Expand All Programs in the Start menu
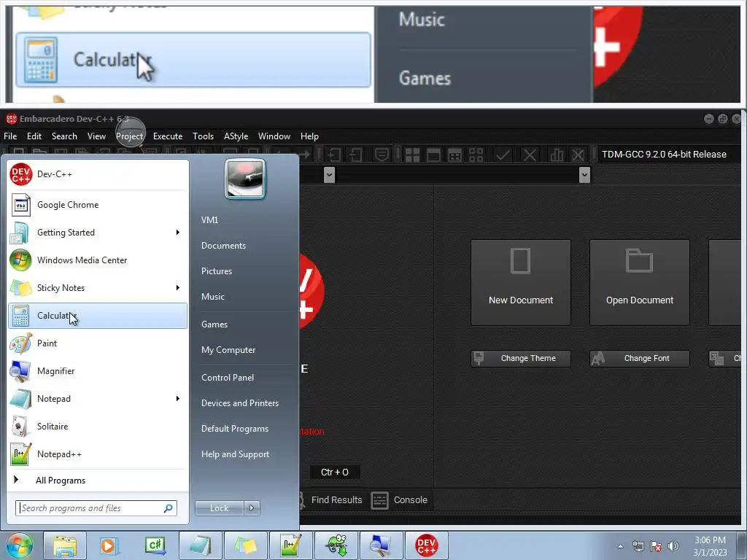The image size is (747, 560). coord(98,481)
